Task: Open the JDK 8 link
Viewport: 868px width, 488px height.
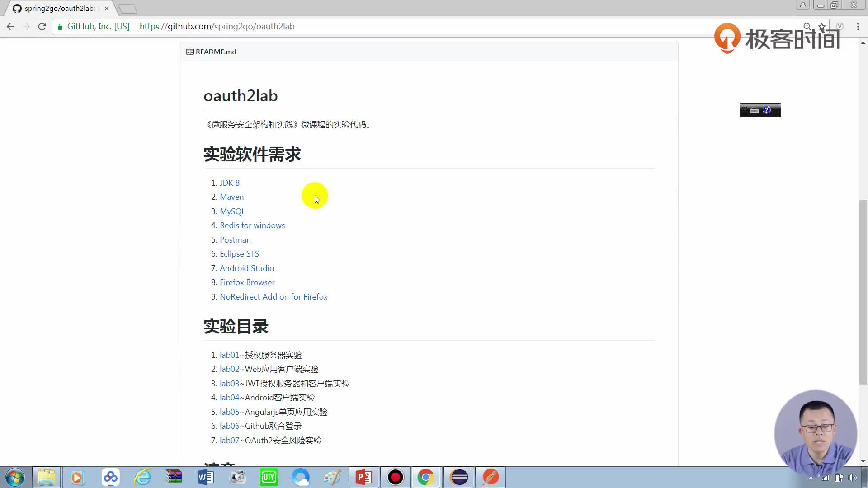Action: (x=229, y=183)
